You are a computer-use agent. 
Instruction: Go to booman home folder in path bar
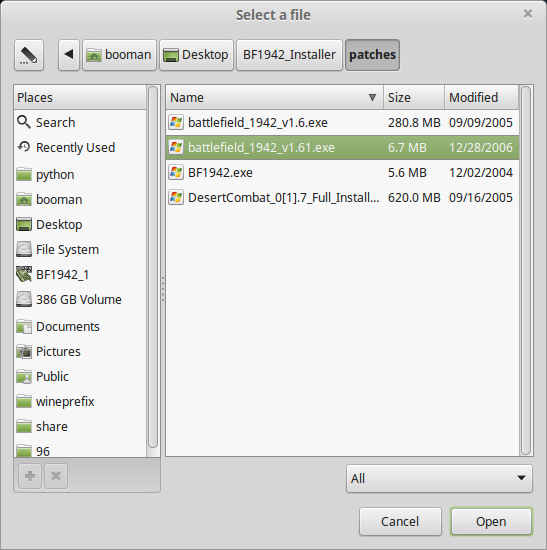(x=119, y=55)
